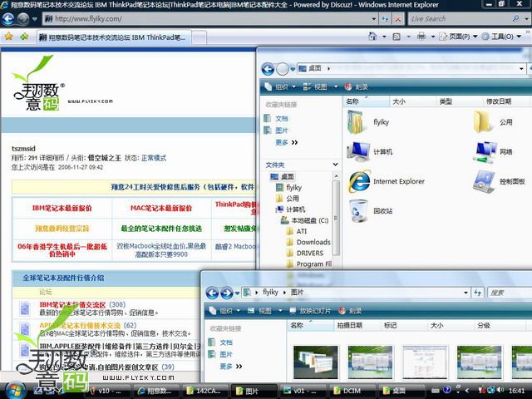The image size is (532, 399).
Task: Select first picture thumbnail in 图片 window
Action: (316, 362)
